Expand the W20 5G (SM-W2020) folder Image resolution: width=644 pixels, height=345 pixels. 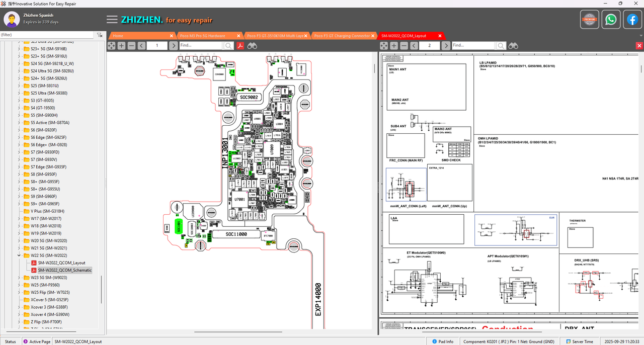(x=20, y=240)
